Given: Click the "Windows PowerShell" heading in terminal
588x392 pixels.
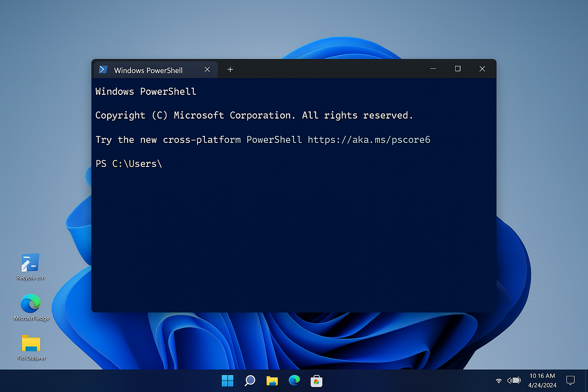Looking at the screenshot, I should (x=146, y=91).
